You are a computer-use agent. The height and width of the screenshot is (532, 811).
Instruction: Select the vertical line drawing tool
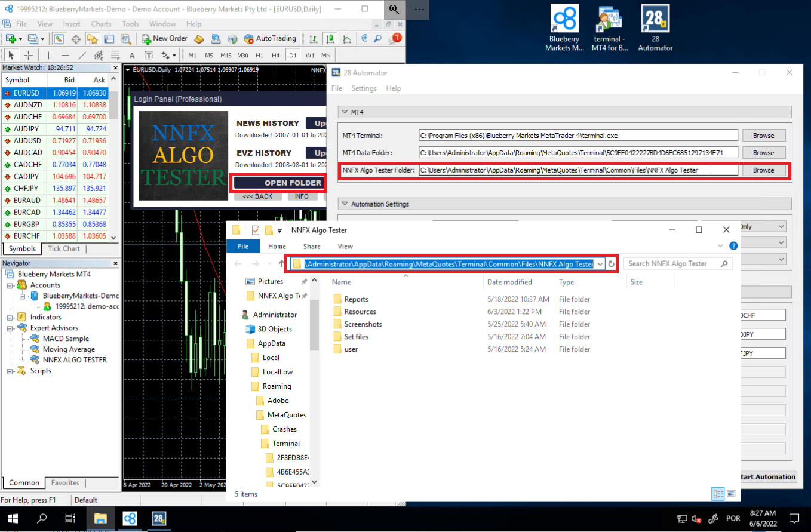click(x=49, y=56)
